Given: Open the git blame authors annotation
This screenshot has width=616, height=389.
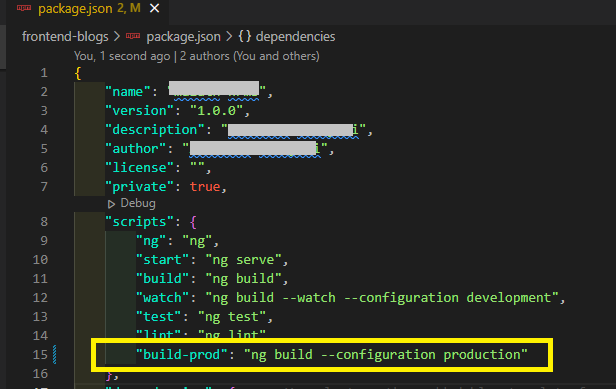Looking at the screenshot, I should [x=196, y=56].
